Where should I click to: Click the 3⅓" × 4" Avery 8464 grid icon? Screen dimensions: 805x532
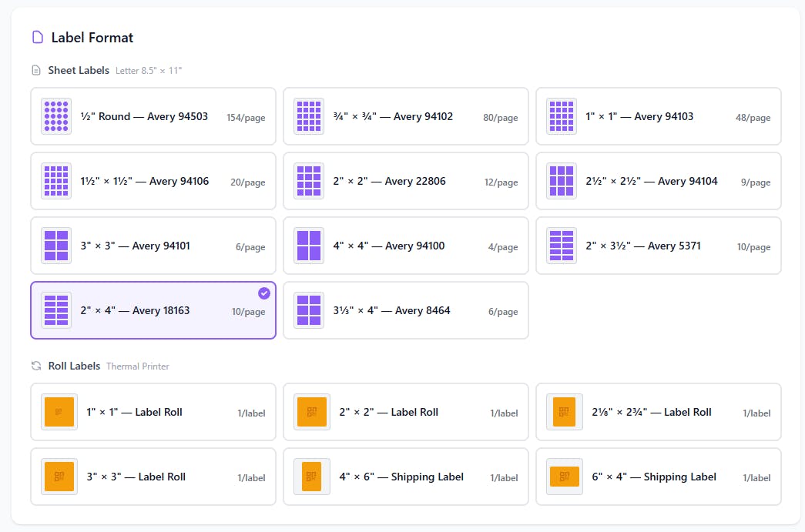(x=309, y=310)
